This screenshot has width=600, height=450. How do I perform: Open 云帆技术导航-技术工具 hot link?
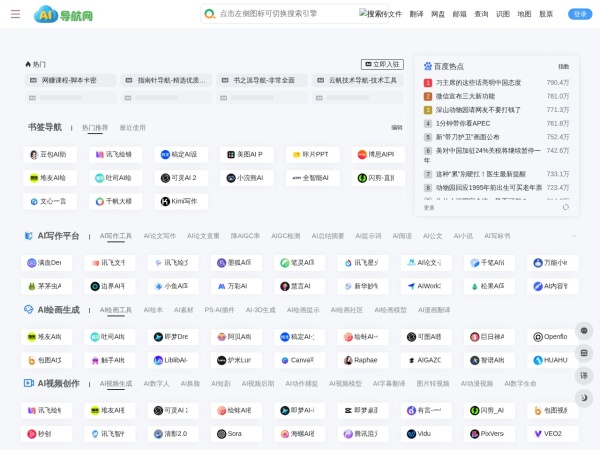[x=357, y=80]
